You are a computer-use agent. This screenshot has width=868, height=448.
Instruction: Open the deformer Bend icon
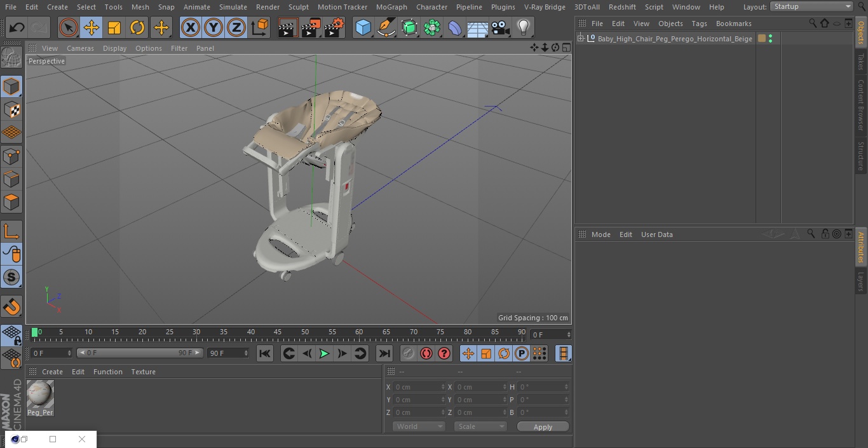(x=455, y=27)
